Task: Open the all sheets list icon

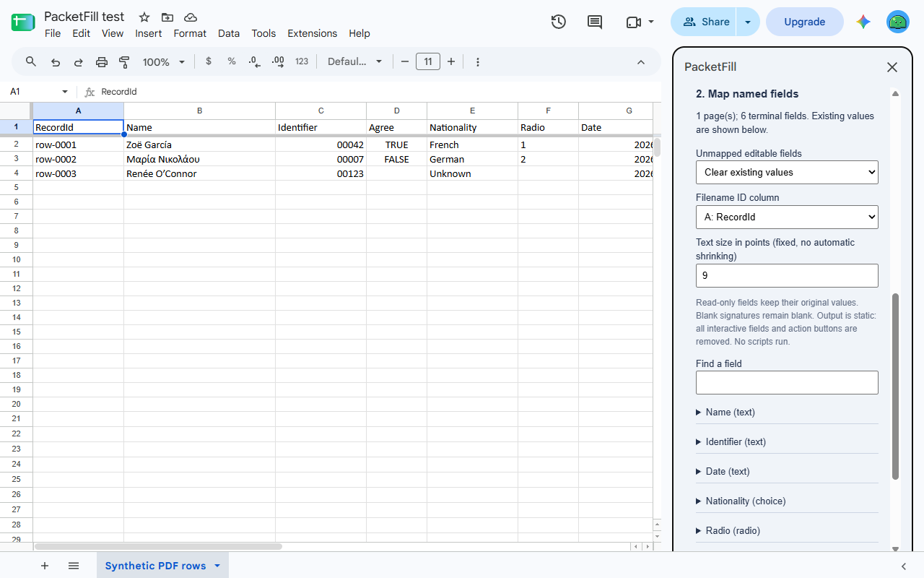Action: [x=74, y=566]
